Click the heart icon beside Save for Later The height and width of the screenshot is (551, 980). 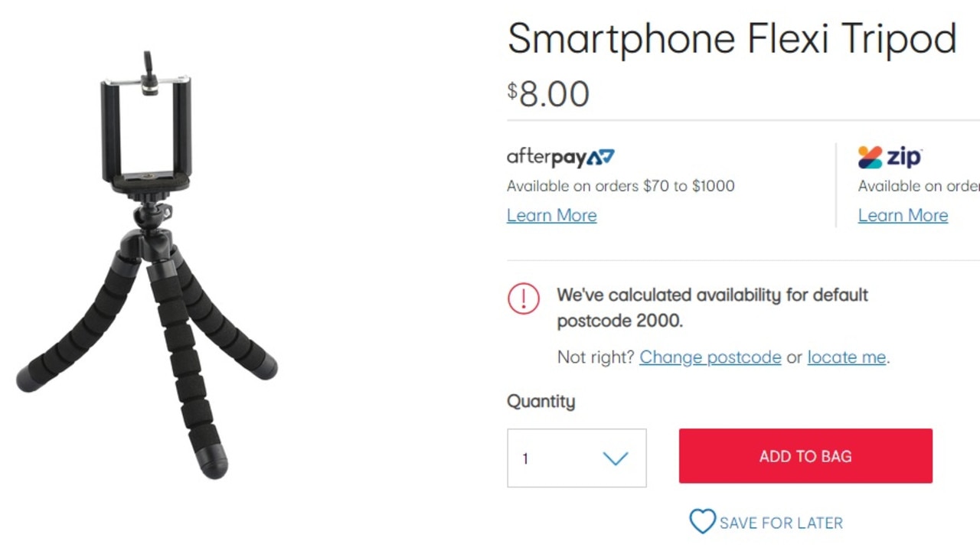coord(702,523)
